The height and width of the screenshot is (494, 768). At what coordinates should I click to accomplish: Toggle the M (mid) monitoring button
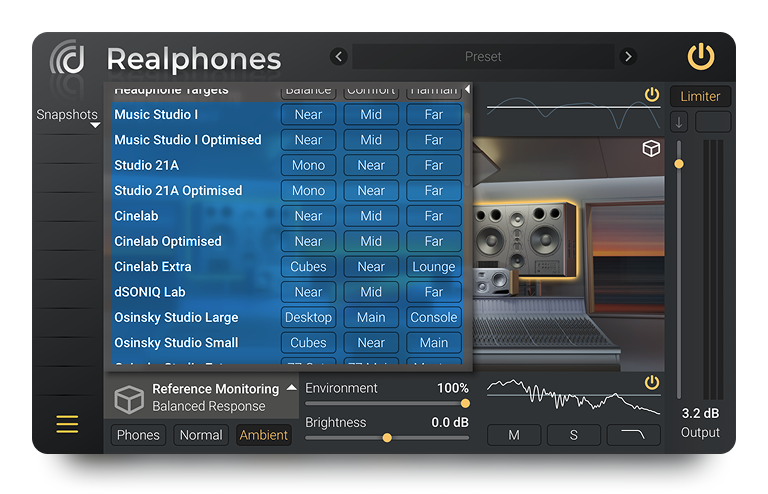tap(514, 435)
